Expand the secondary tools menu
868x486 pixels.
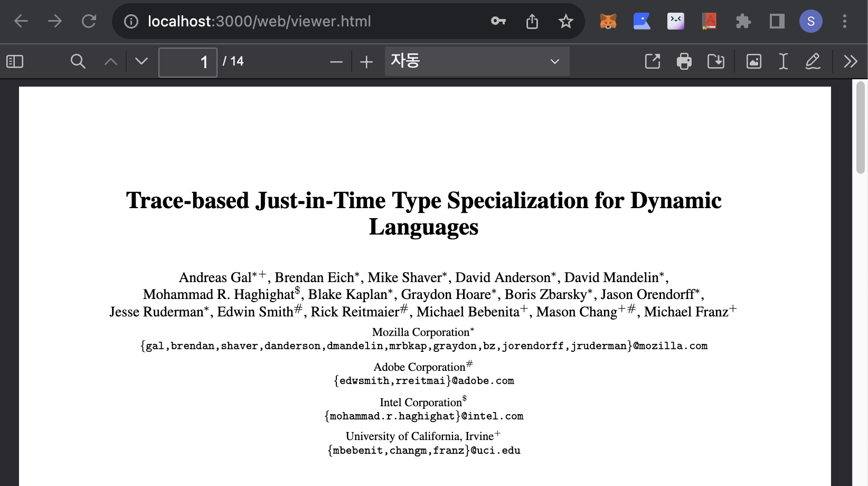[850, 61]
